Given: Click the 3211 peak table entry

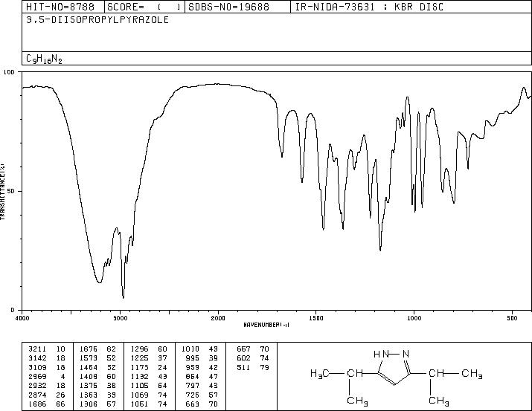Looking at the screenshot, I should 46,349.
